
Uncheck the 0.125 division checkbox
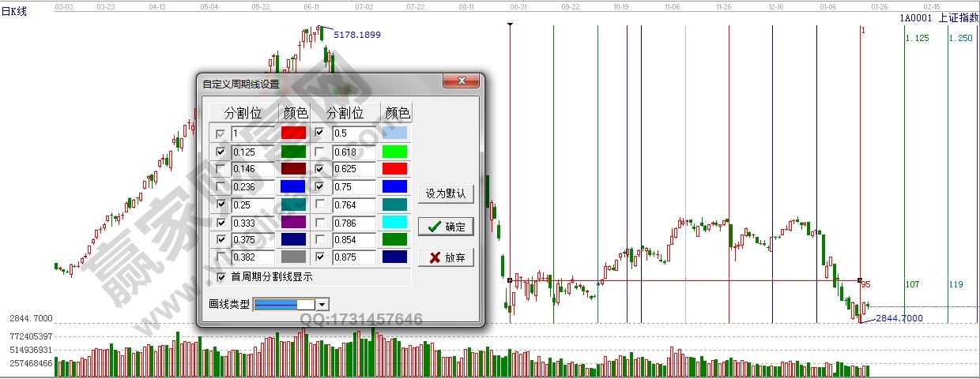coord(220,152)
